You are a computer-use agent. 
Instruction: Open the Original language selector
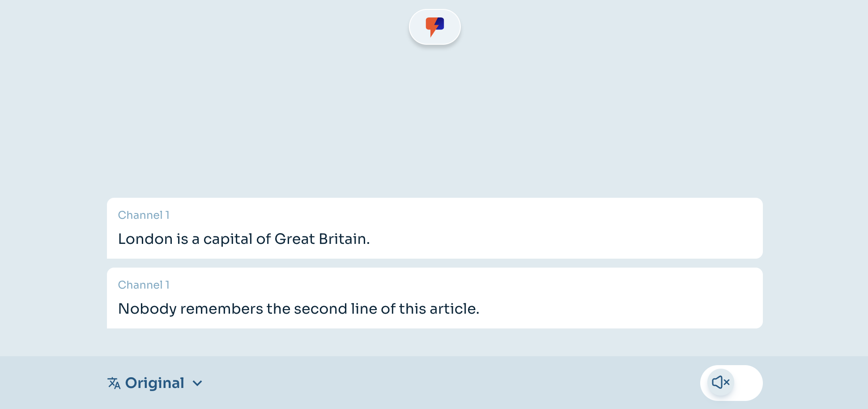click(x=154, y=383)
